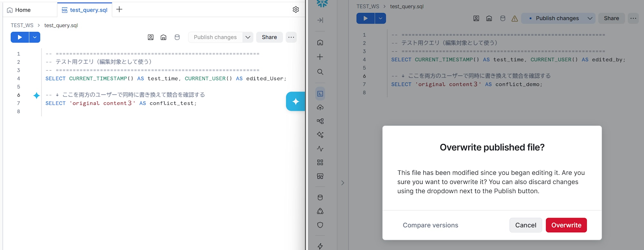Viewport: 644px width, 250px height.
Task: Click Compare versions in the overwrite dialog
Action: (x=431, y=225)
